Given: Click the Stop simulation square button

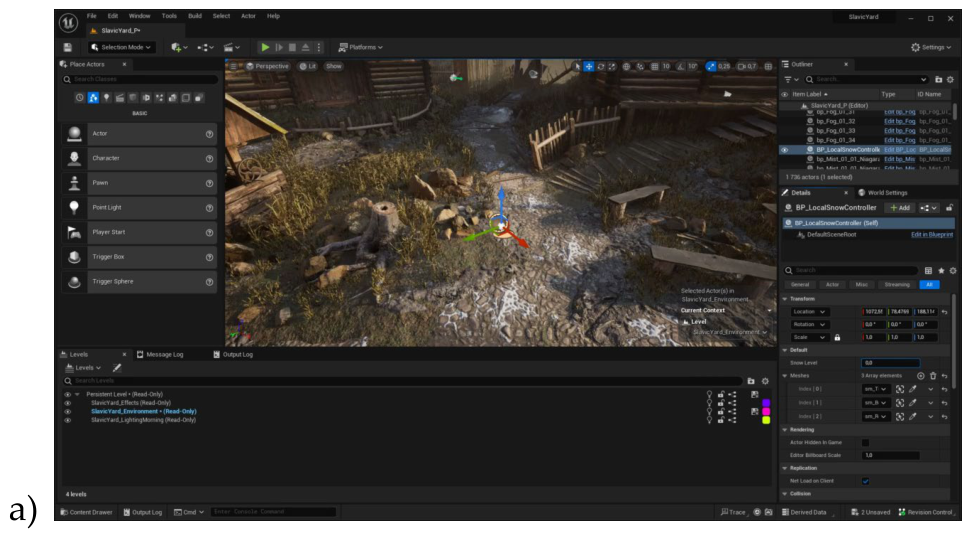Looking at the screenshot, I should pos(293,47).
